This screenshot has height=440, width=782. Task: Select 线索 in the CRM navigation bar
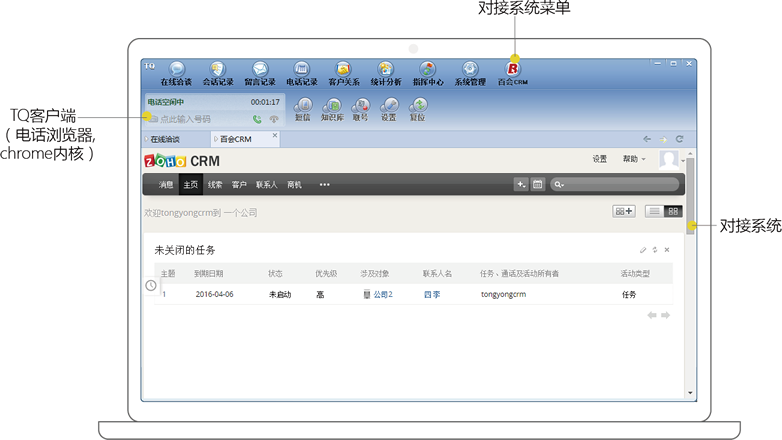pyautogui.click(x=215, y=185)
